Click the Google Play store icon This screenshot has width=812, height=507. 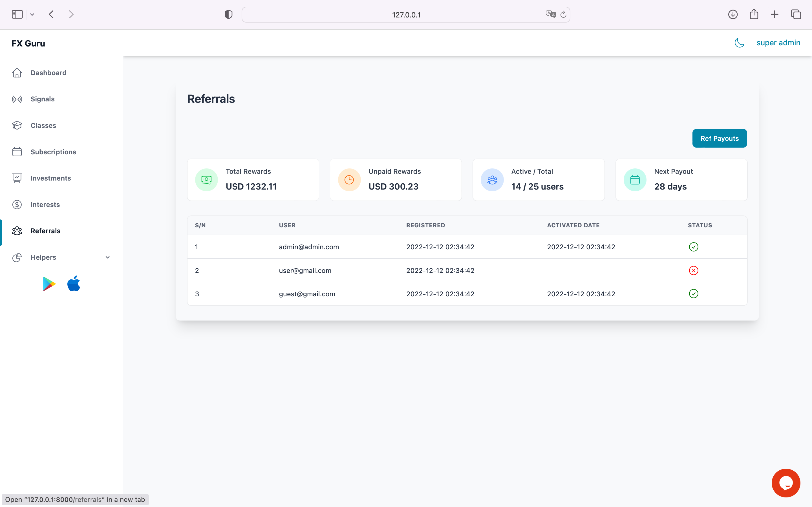coord(49,284)
